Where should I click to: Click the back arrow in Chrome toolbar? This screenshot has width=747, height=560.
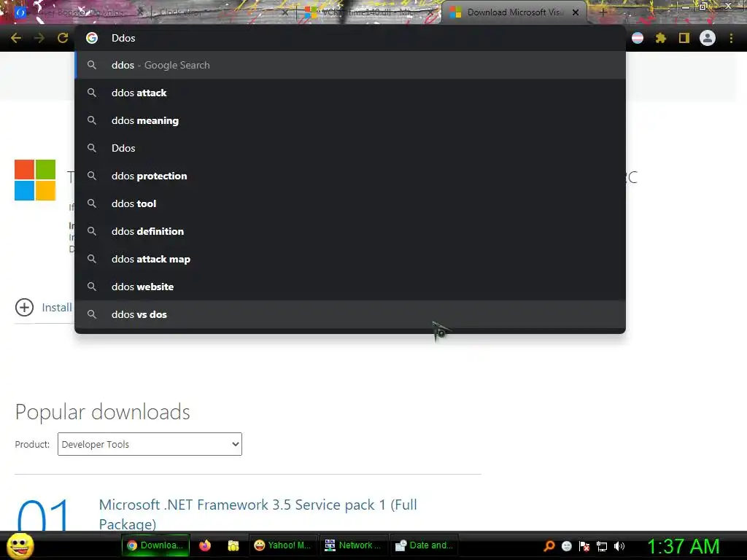point(16,38)
